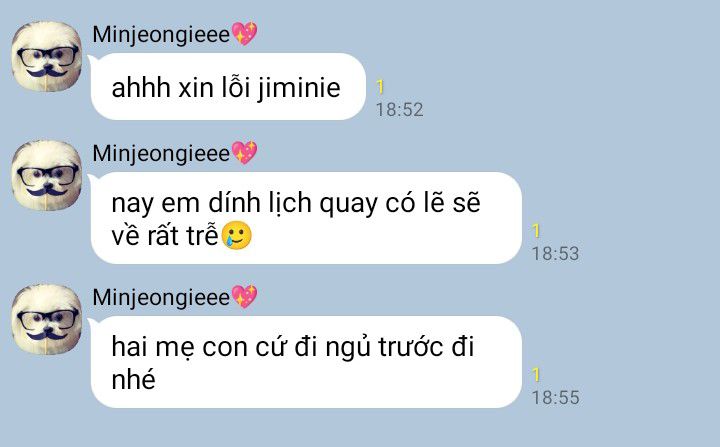Click the yellow unread count above 18:52
This screenshot has height=447, width=720.
(380, 87)
